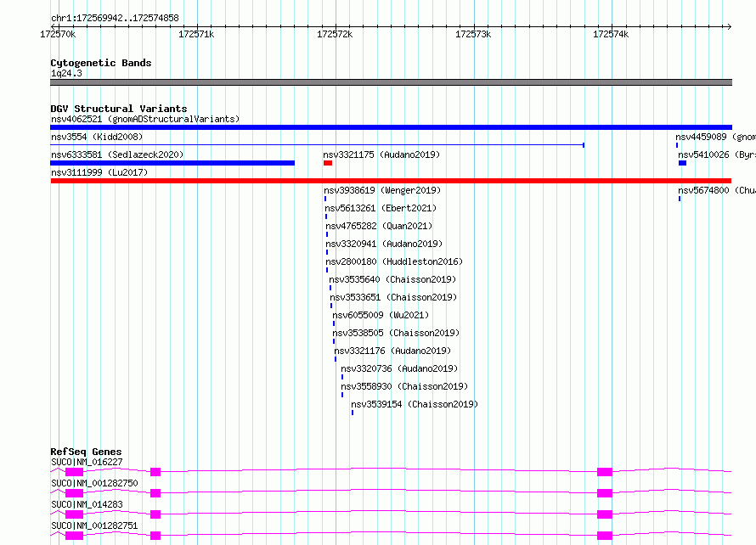This screenshot has height=545, width=756.
Task: Open variant nsv6055009 (Wu2021)
Action: point(381,315)
